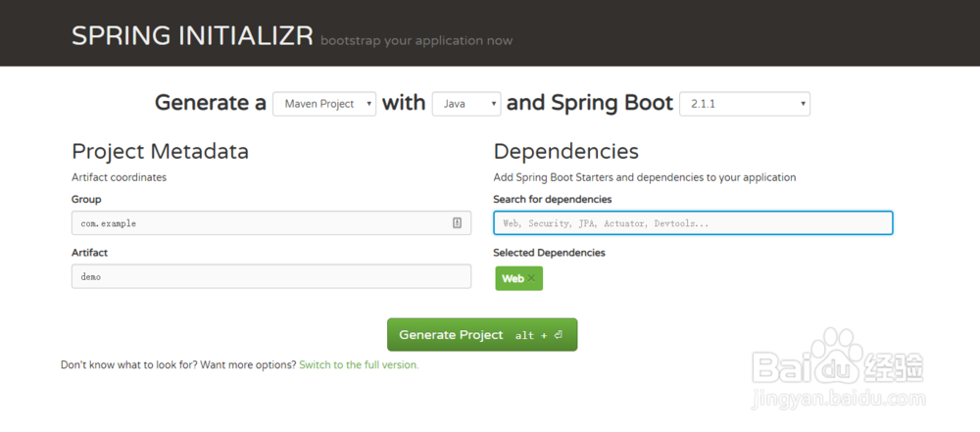The width and height of the screenshot is (980, 432).
Task: Open the Maven Project type dropdown
Action: point(324,104)
